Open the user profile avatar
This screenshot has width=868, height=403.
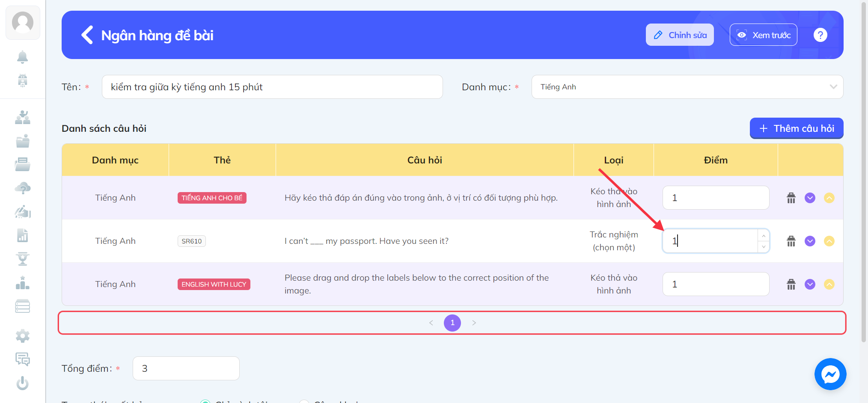click(23, 23)
